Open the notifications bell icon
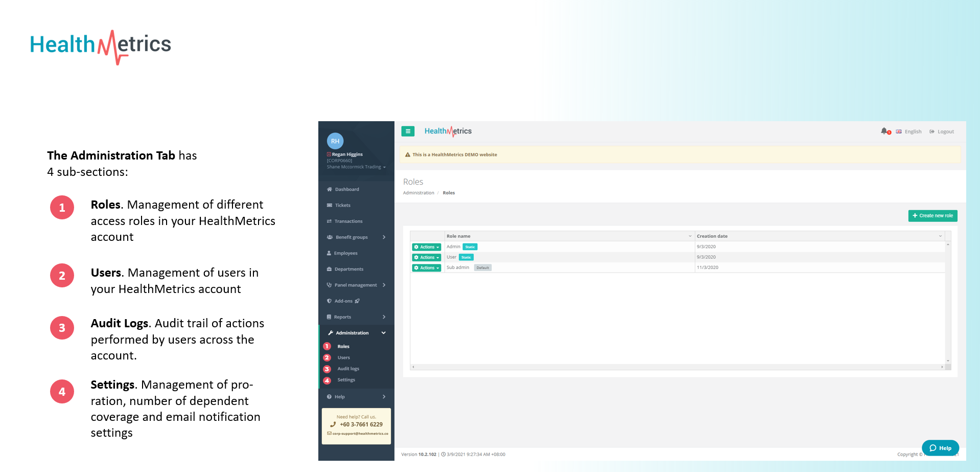Viewport: 980px width, 472px height. tap(884, 131)
